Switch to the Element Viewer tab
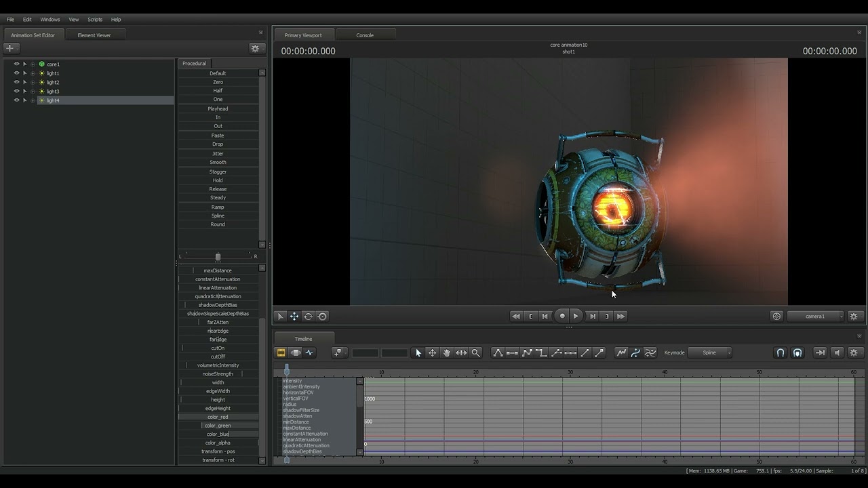The image size is (868, 488). click(x=94, y=35)
